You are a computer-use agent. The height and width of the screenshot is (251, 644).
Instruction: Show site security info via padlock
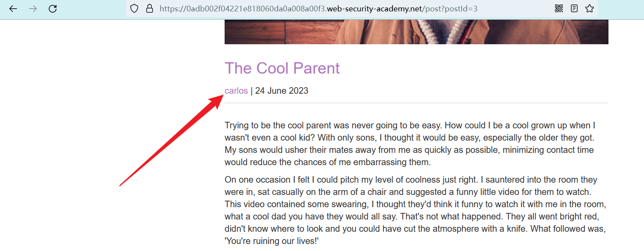(x=150, y=9)
